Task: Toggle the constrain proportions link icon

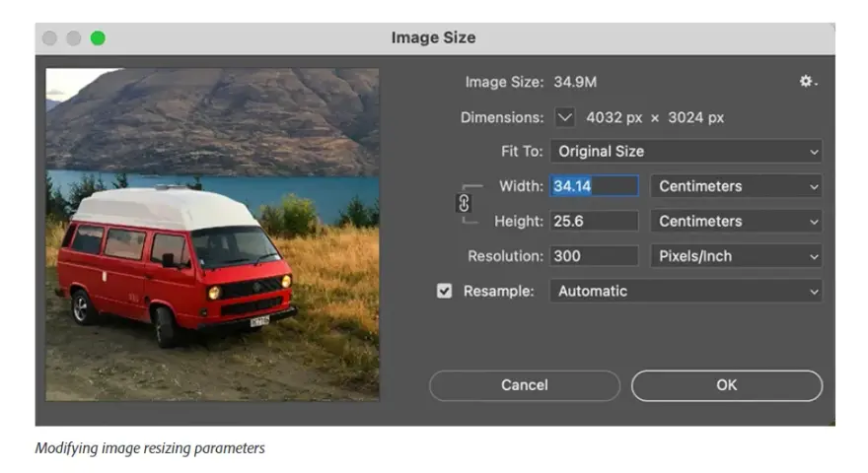Action: coord(464,204)
